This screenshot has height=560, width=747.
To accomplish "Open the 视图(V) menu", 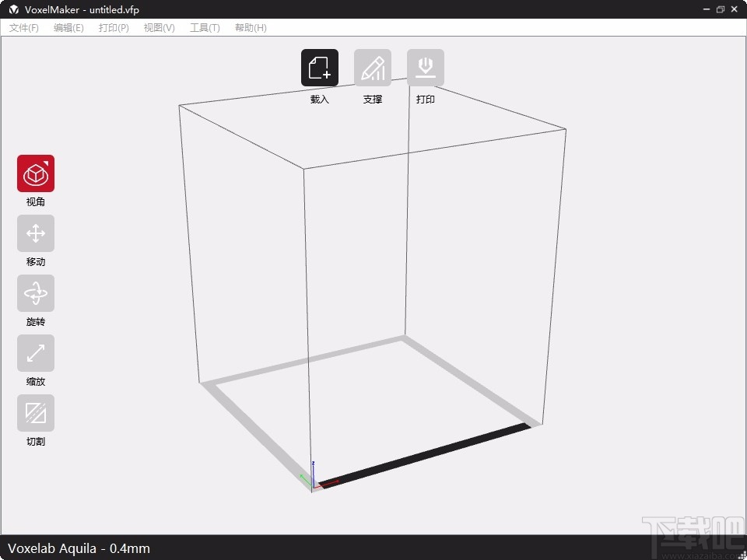I will pos(158,27).
